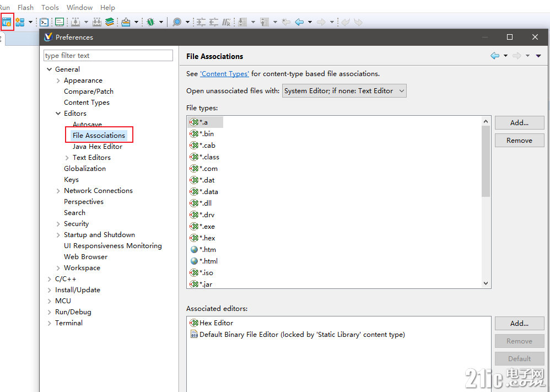Open the Flash menu
The width and height of the screenshot is (550, 392).
point(25,7)
